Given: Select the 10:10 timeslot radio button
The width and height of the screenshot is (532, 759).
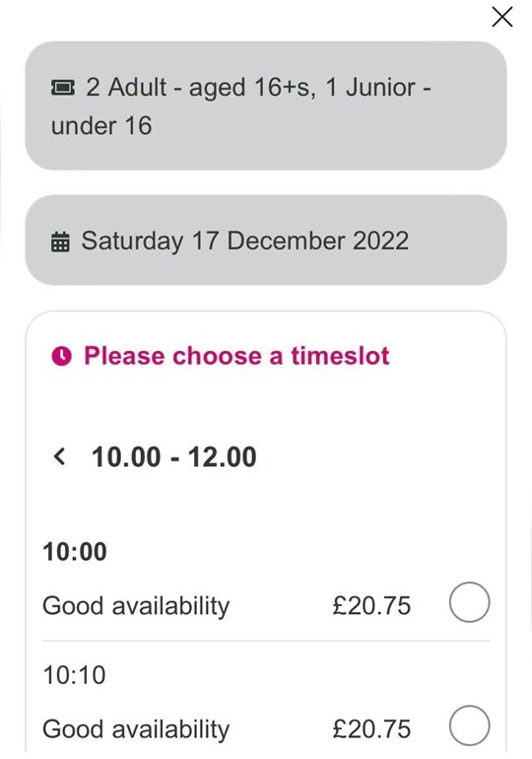Looking at the screenshot, I should pyautogui.click(x=469, y=725).
